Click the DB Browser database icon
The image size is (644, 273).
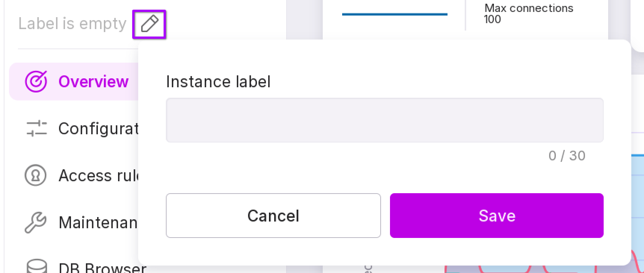tap(37, 266)
